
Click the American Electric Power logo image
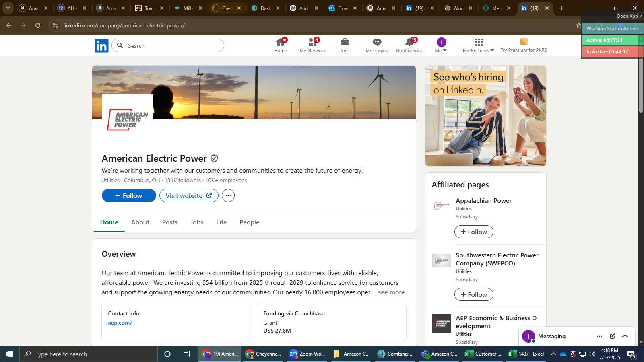tap(128, 119)
